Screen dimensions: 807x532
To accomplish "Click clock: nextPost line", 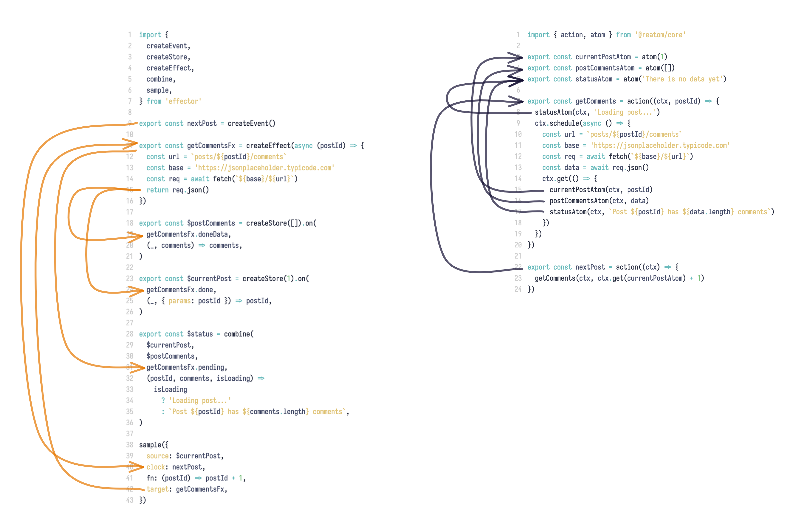I will pyautogui.click(x=175, y=467).
